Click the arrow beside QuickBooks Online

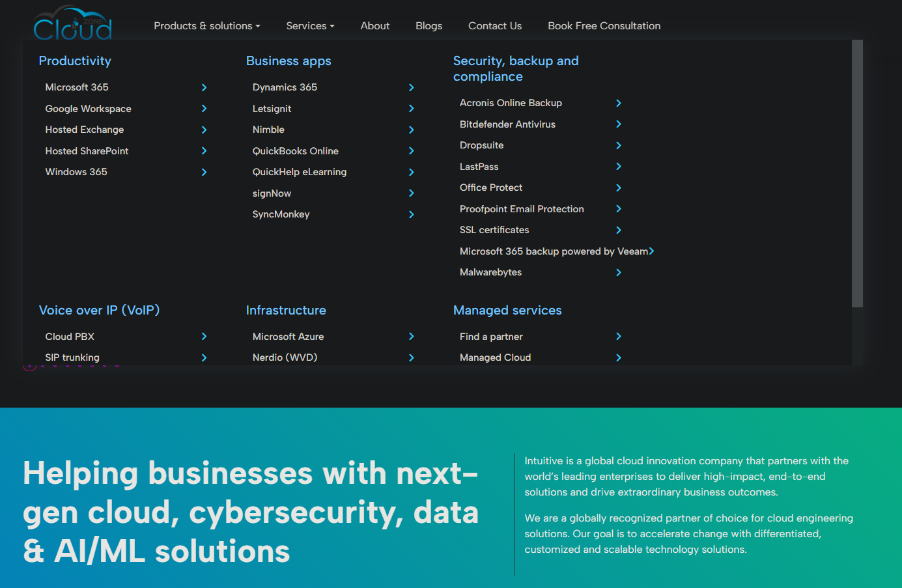[411, 151]
